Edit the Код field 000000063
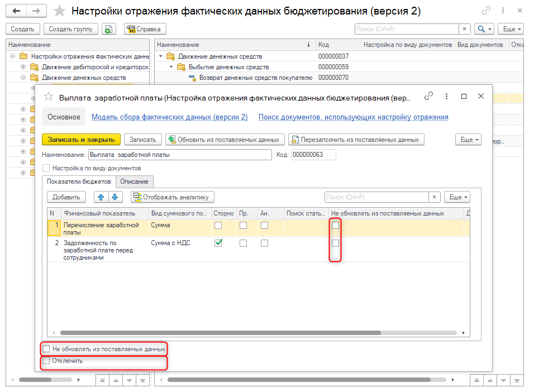This screenshot has height=392, width=534. pos(313,155)
